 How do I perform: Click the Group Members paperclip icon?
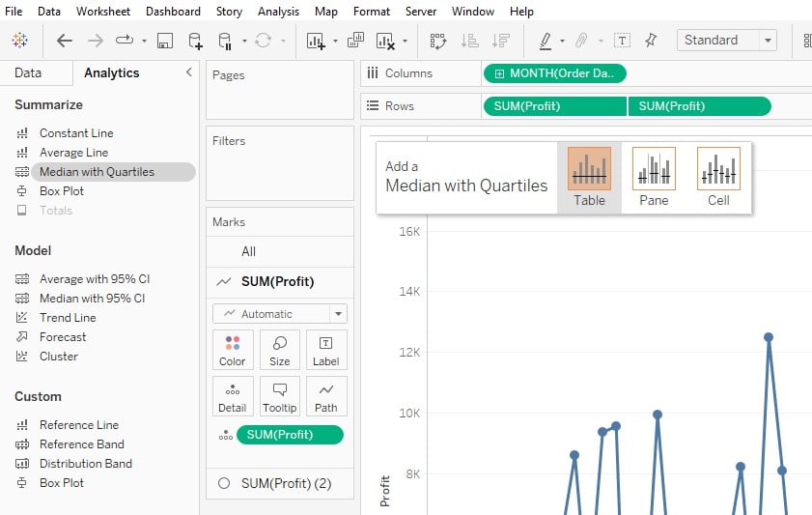coord(581,41)
